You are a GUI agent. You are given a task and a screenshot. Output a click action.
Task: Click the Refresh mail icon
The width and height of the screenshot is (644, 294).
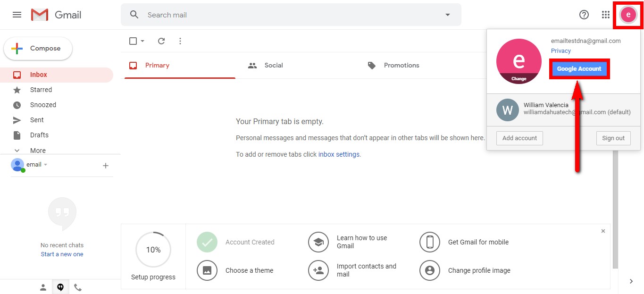(x=161, y=41)
